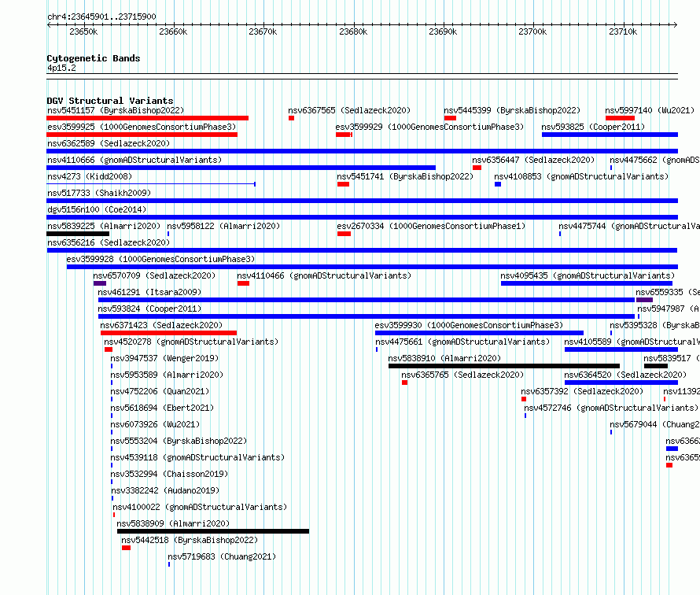The image size is (700, 595).
Task: Open nsv6357392 (Sedlazeck2020) label
Action: point(582,391)
